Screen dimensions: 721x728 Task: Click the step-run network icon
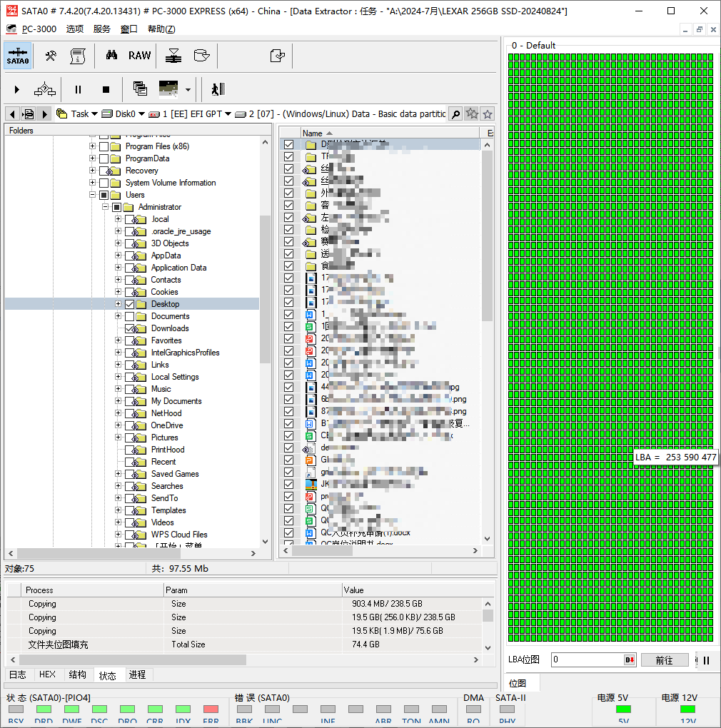pyautogui.click(x=44, y=89)
